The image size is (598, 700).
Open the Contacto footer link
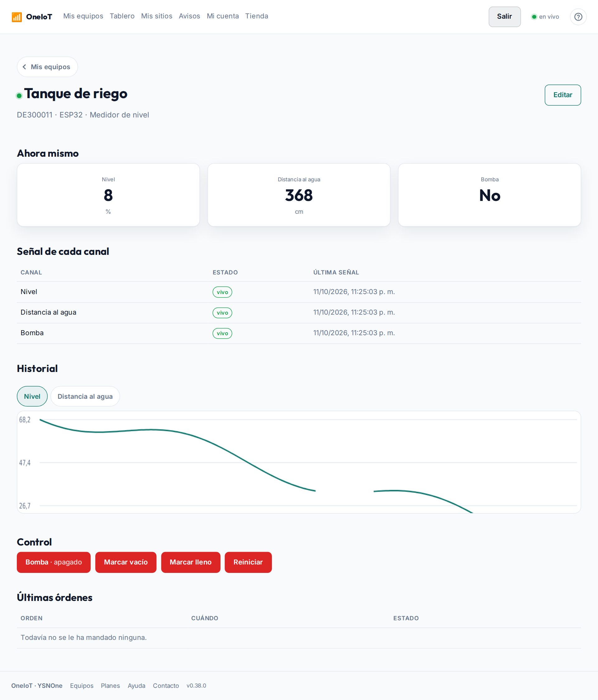pos(166,685)
